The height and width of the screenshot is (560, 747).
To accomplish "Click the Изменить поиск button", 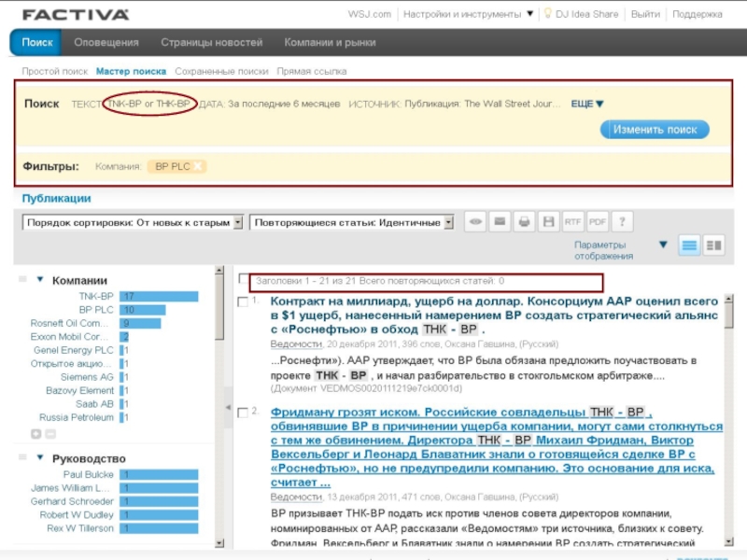I will click(x=655, y=130).
